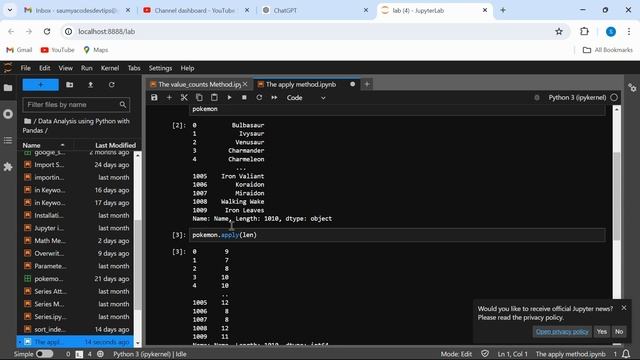Click the blue New Launcher button
Image resolution: width=640 pixels, height=360 pixels.
pos(40,84)
